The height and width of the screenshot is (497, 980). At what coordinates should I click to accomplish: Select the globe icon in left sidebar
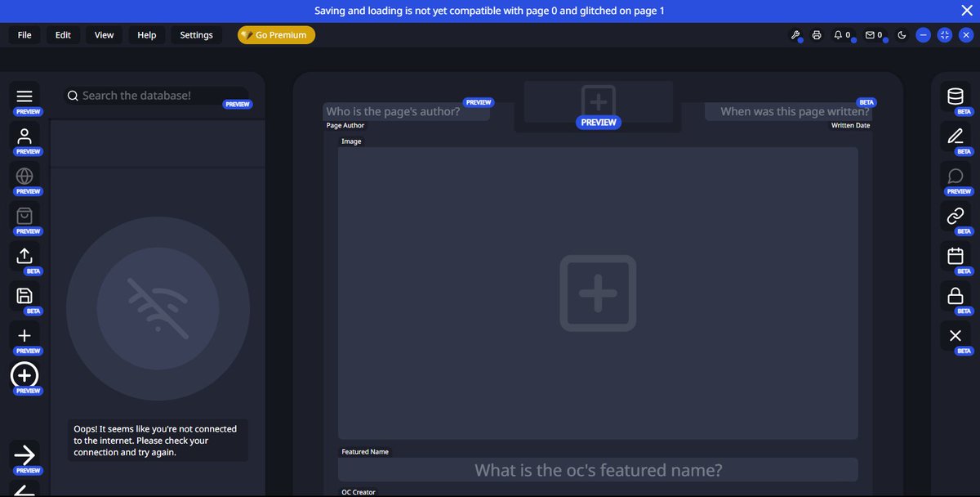(x=24, y=176)
